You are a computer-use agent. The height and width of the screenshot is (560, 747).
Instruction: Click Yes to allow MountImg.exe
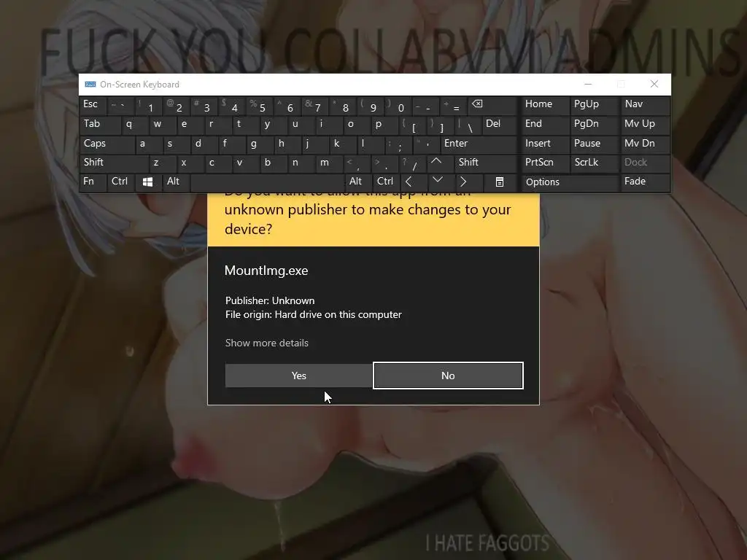pos(298,376)
